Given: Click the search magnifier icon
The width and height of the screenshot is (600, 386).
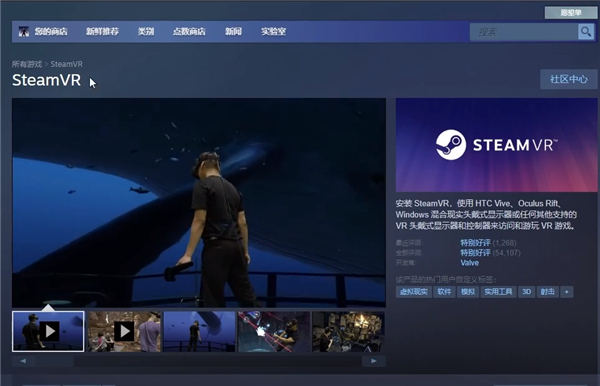Looking at the screenshot, I should (586, 32).
